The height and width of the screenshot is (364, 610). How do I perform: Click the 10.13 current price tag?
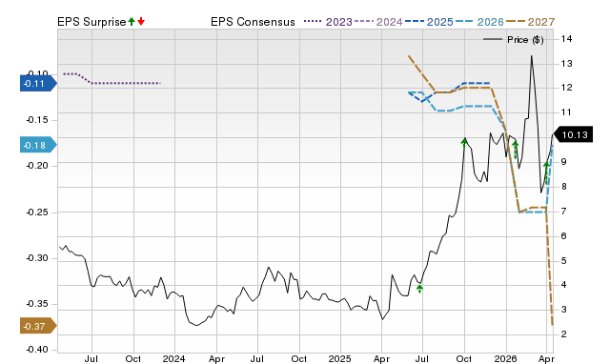(573, 135)
